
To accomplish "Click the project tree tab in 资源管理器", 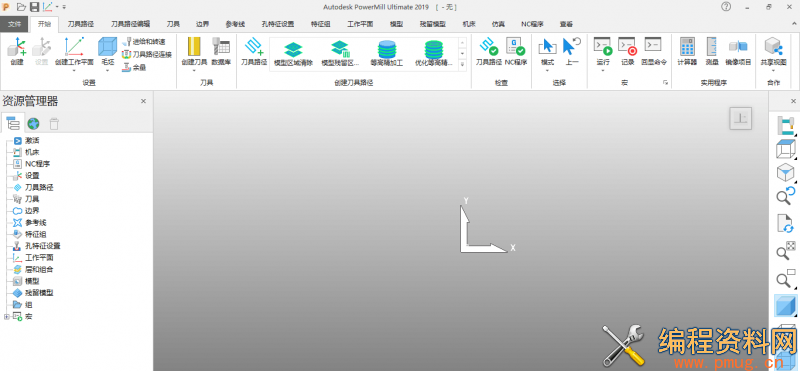I will (12, 123).
